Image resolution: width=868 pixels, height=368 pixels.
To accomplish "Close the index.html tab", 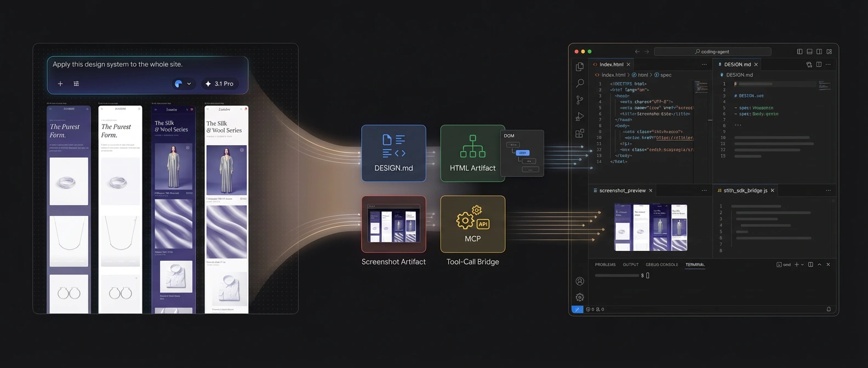I will (629, 65).
